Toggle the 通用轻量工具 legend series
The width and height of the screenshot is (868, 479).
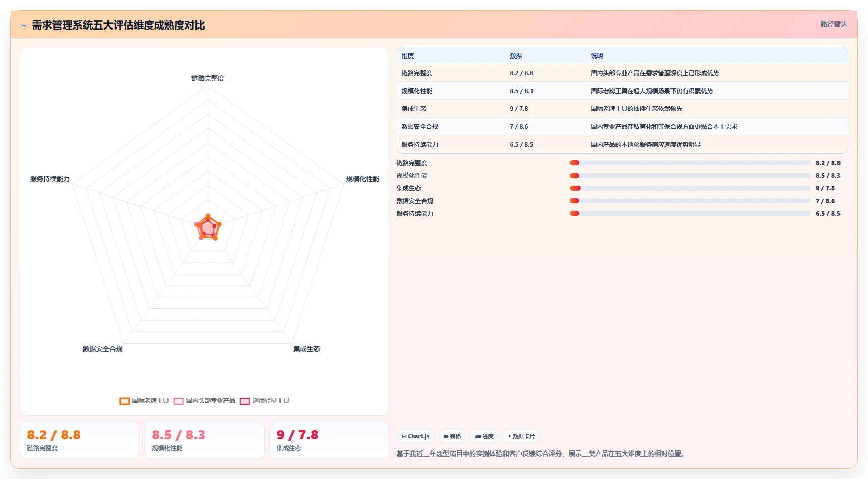(264, 401)
